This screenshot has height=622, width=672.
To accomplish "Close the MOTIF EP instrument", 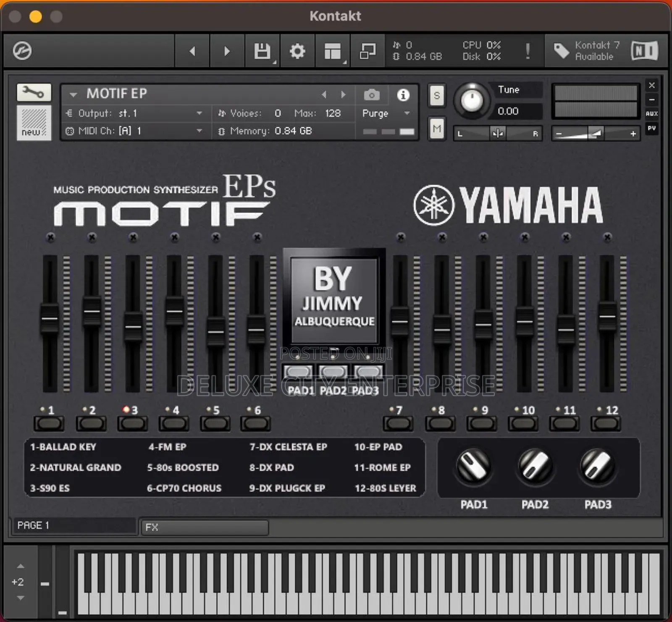I will (652, 85).
